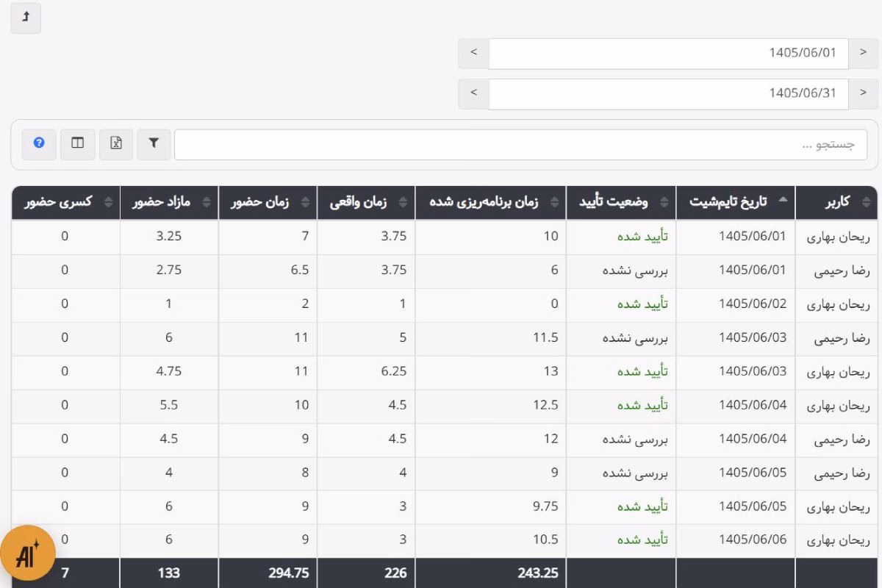This screenshot has height=588, width=882.
Task: Sort by کسری حضور column header
Action: pyautogui.click(x=65, y=202)
